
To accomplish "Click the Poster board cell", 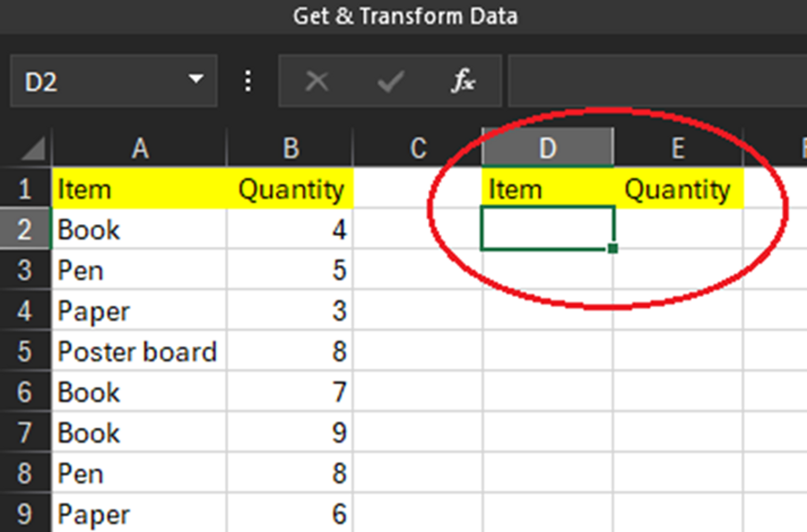I will (138, 351).
